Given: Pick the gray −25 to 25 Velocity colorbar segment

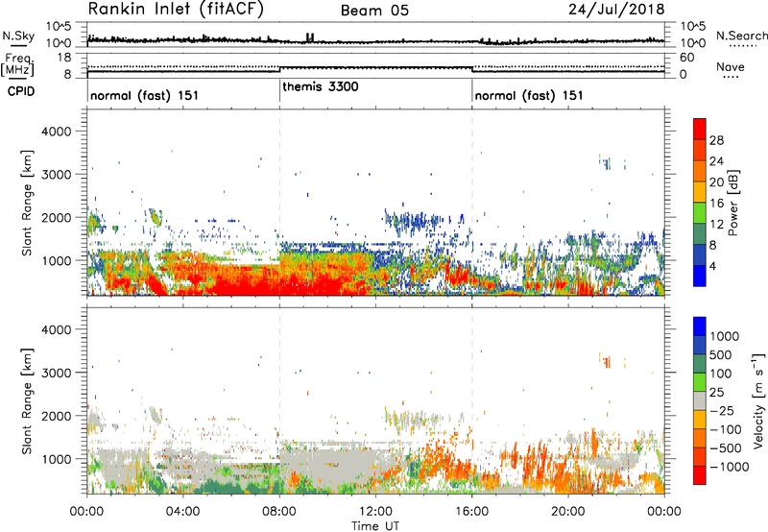Looking at the screenshot, I should point(700,400).
